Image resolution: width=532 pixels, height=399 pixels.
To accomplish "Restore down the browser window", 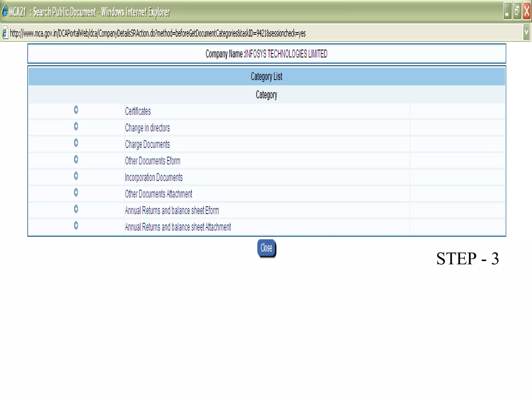I will pyautogui.click(x=517, y=11).
